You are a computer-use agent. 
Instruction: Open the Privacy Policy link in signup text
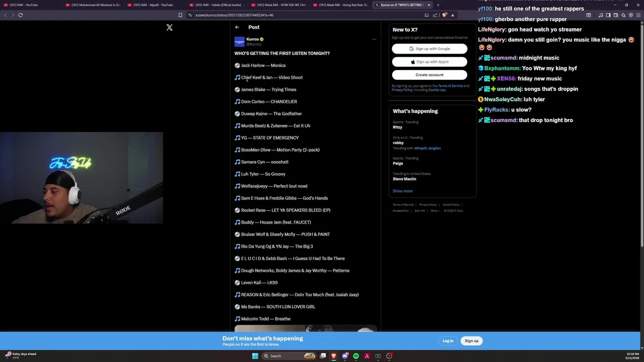(402, 90)
